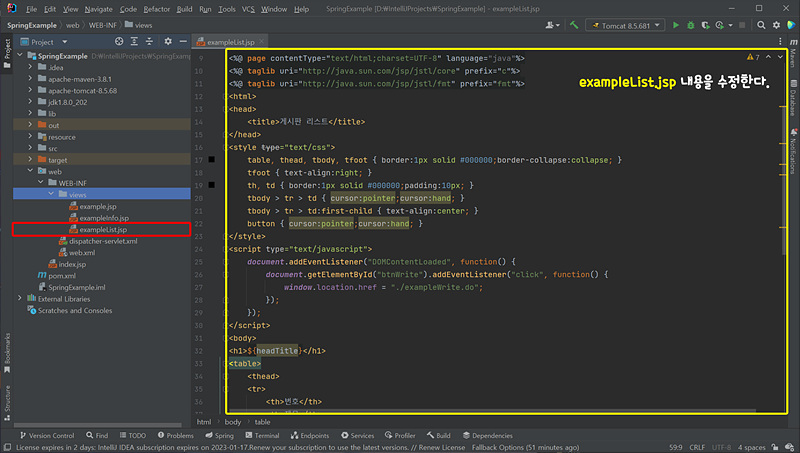Start debugging with the Debug icon

[x=690, y=25]
